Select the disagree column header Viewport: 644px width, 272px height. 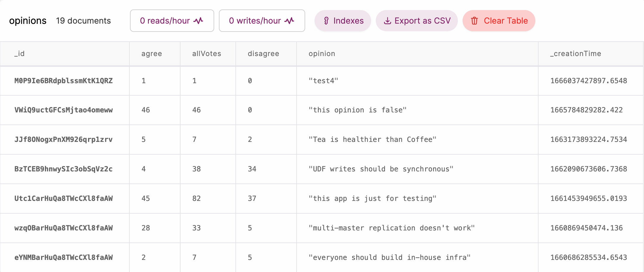263,54
